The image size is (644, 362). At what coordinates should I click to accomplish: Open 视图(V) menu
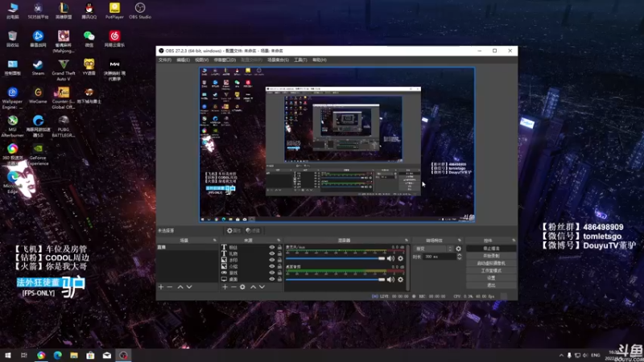(202, 60)
